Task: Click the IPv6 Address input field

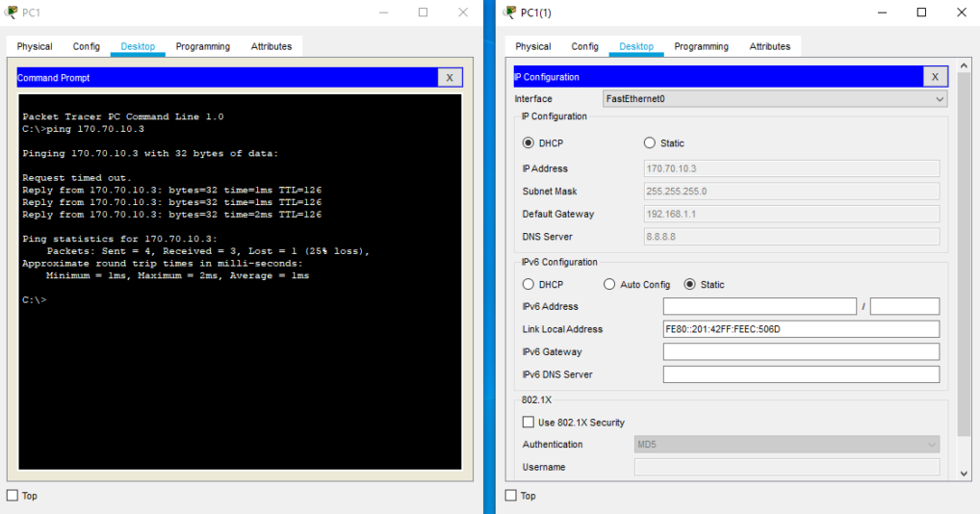Action: [760, 306]
